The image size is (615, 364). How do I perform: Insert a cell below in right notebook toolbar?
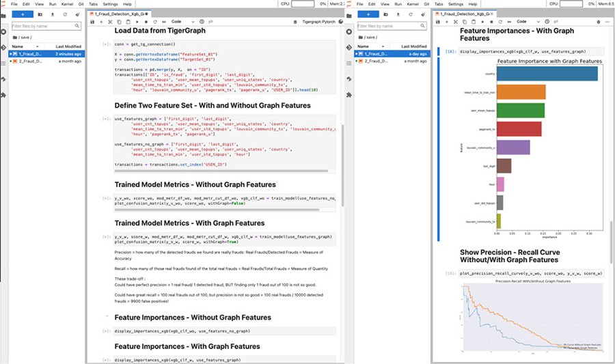click(447, 22)
